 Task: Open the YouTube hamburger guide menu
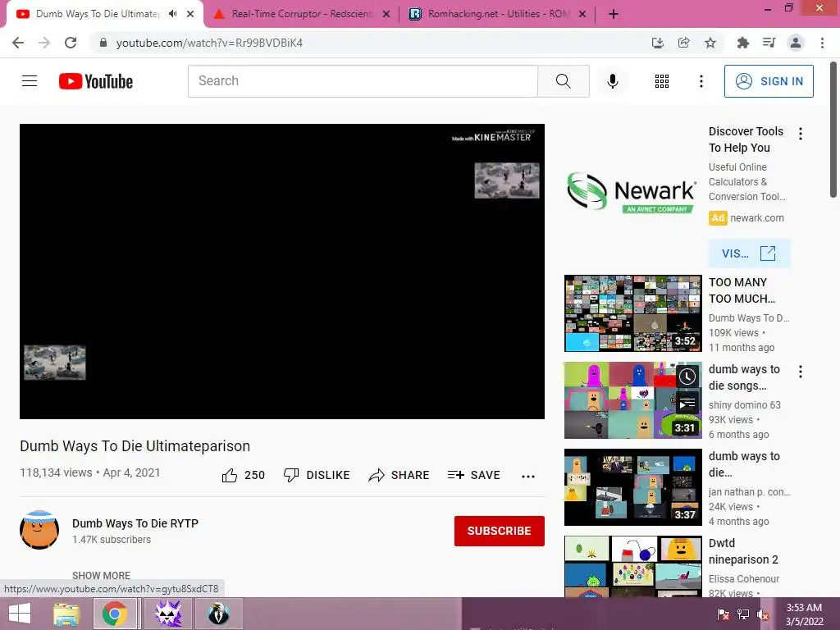30,81
